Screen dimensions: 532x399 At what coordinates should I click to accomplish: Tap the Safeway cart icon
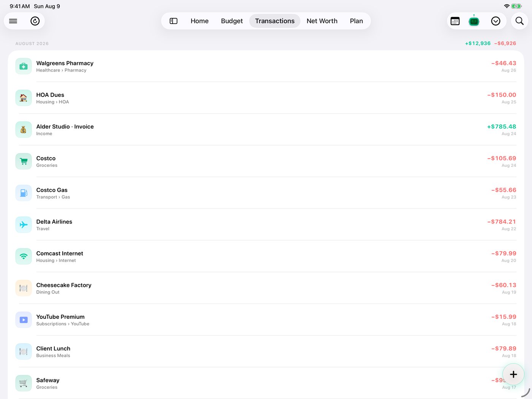(x=24, y=383)
